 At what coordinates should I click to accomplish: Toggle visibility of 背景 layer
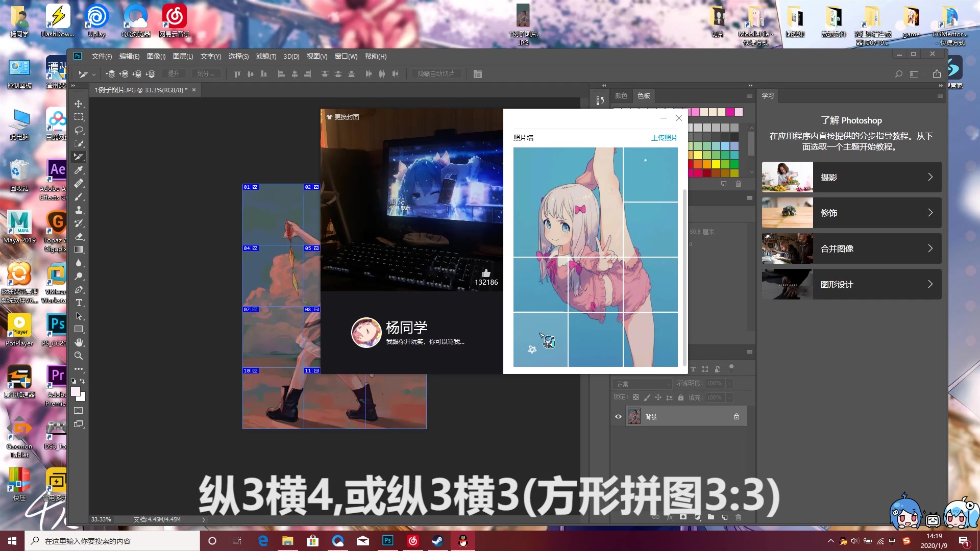pyautogui.click(x=618, y=416)
